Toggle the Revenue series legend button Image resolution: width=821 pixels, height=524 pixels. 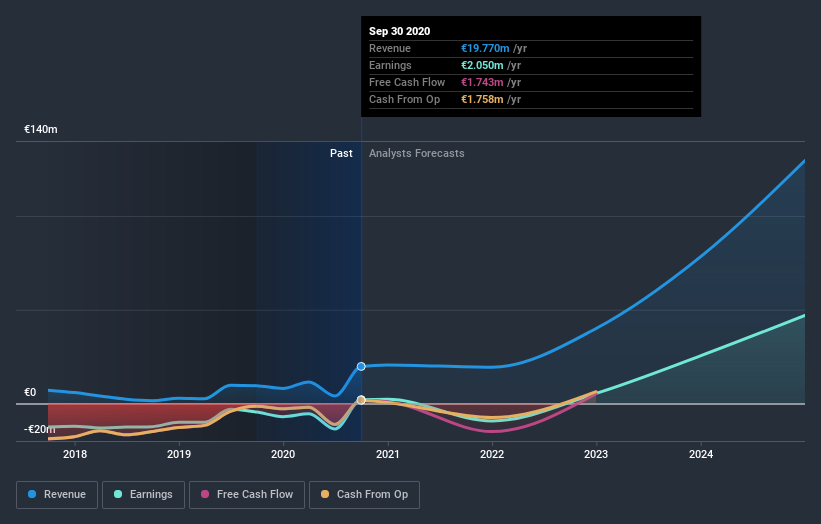57,495
